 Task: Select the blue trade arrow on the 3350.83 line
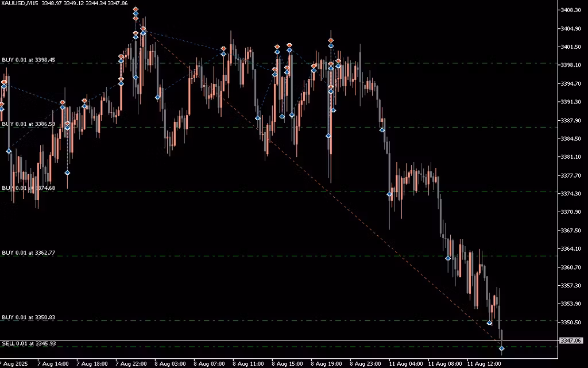[490, 323]
